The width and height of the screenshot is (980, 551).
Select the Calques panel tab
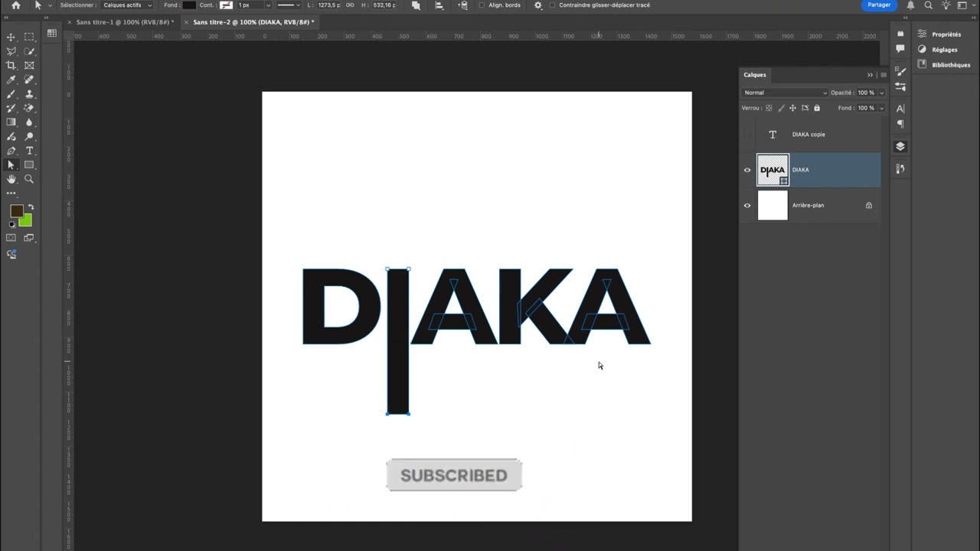755,75
